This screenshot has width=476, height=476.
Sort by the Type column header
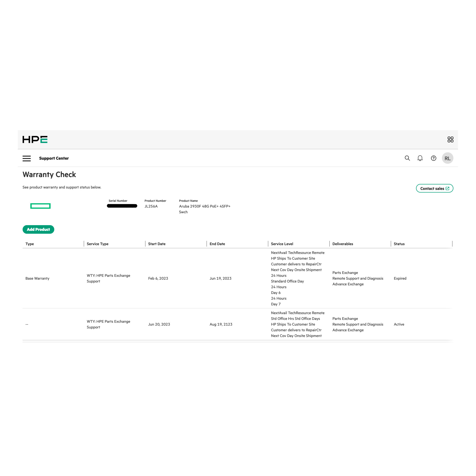(x=30, y=244)
